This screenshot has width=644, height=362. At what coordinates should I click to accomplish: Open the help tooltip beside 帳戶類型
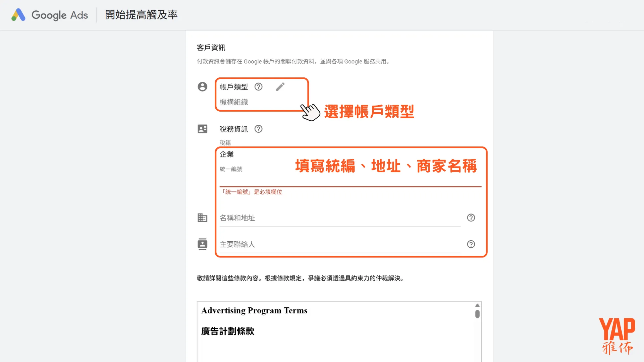tap(258, 86)
